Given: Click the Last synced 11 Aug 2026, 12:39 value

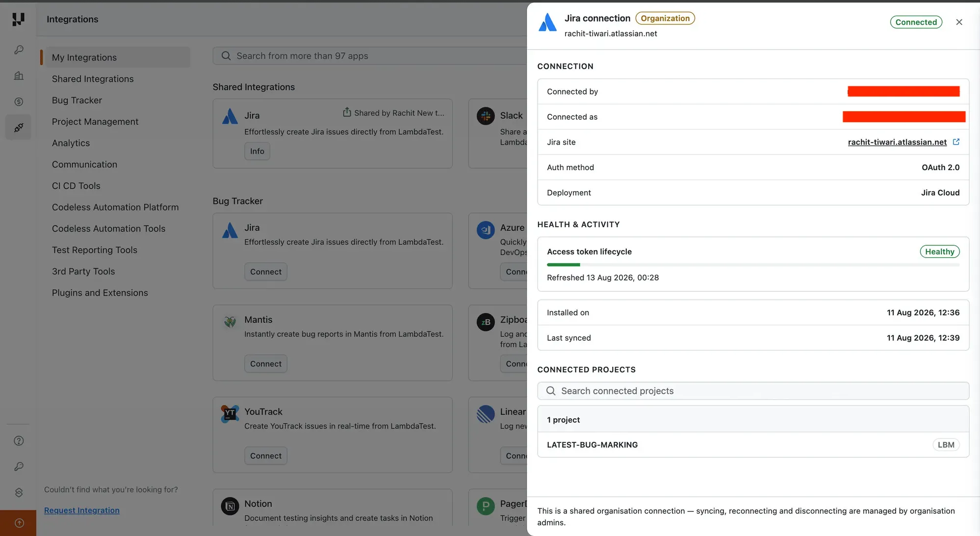Looking at the screenshot, I should coord(923,338).
